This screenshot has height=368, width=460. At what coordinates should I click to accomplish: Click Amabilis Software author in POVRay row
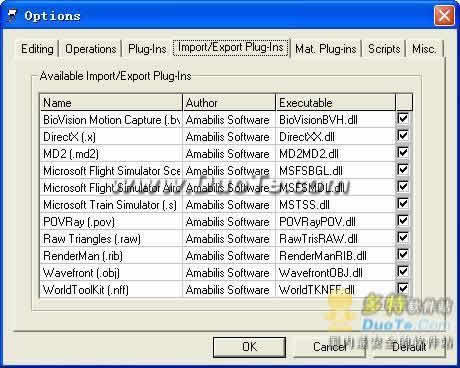pos(229,222)
